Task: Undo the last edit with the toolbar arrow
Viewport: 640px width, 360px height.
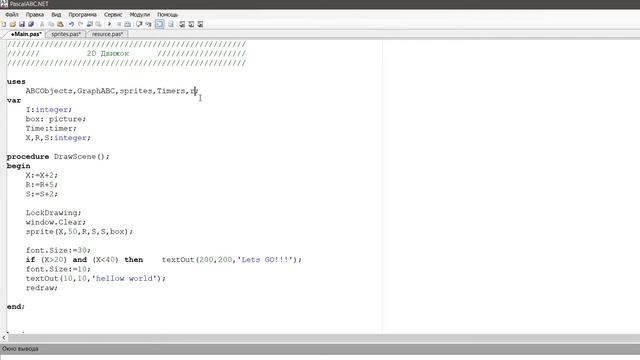Action: [x=71, y=24]
